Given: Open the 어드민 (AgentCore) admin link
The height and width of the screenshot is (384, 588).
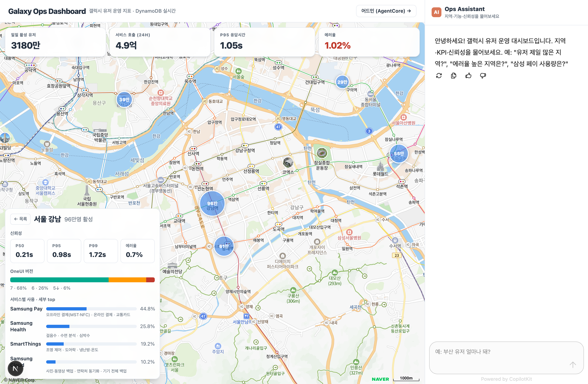Looking at the screenshot, I should [x=386, y=11].
